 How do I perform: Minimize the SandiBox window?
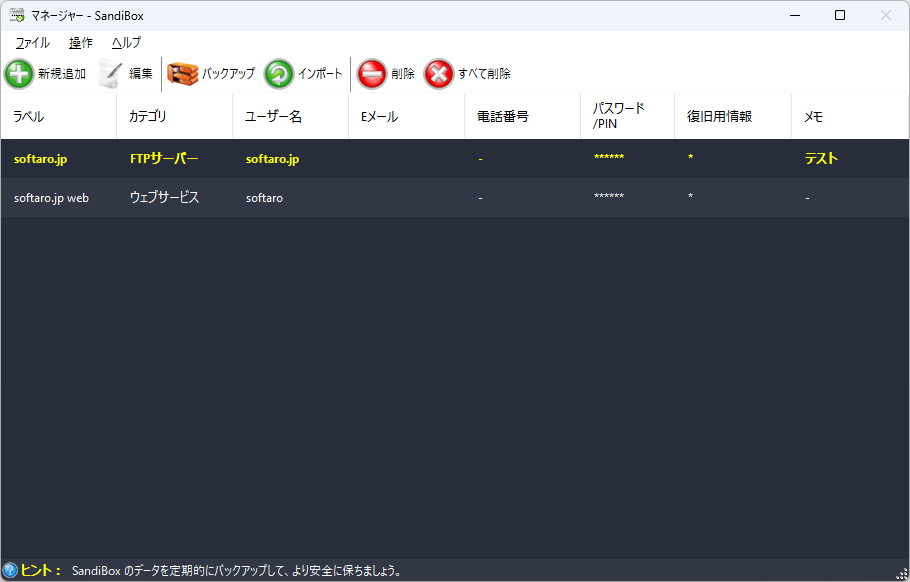click(x=795, y=15)
